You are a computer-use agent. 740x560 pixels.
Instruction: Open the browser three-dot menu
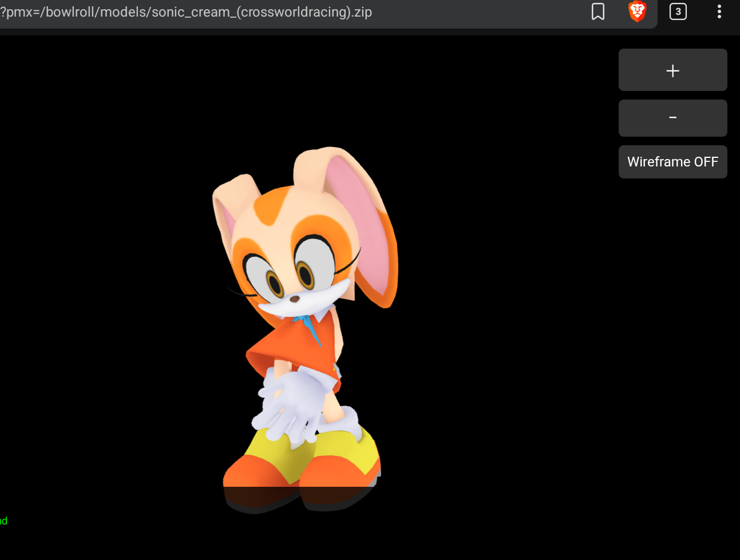[x=719, y=11]
